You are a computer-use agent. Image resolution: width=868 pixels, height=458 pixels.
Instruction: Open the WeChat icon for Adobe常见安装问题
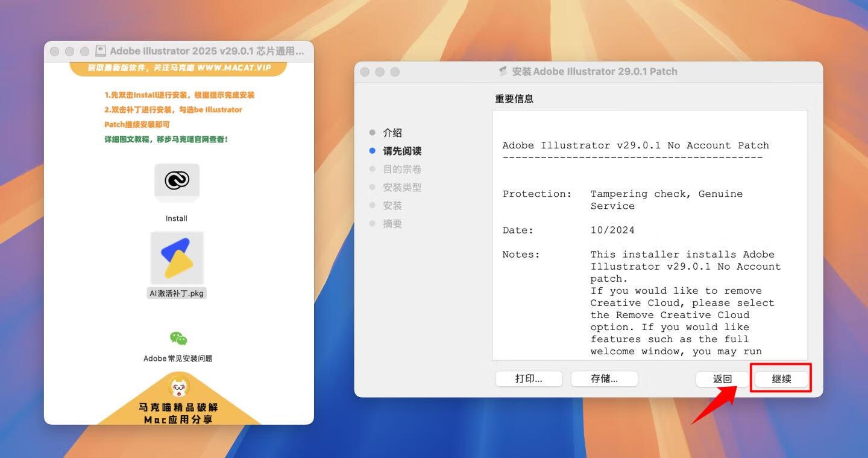(x=178, y=339)
